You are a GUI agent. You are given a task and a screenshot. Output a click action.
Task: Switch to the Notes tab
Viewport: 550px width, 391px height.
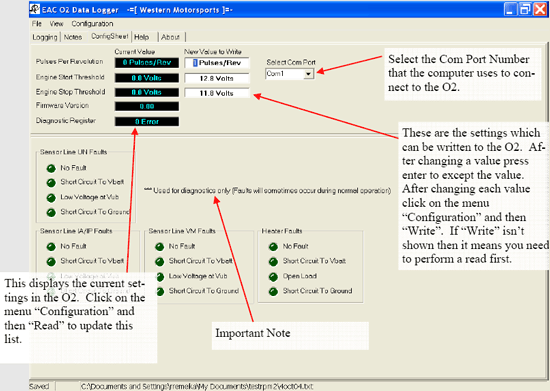point(73,37)
